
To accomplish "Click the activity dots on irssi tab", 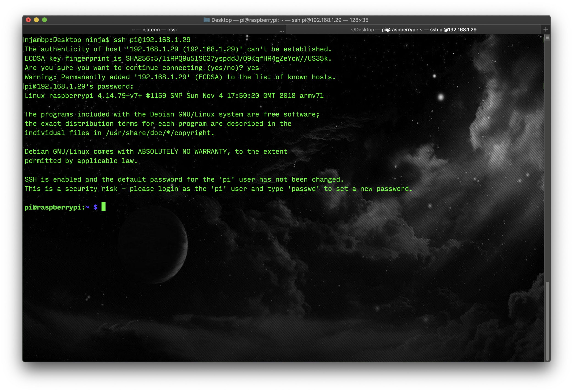I will (281, 32).
